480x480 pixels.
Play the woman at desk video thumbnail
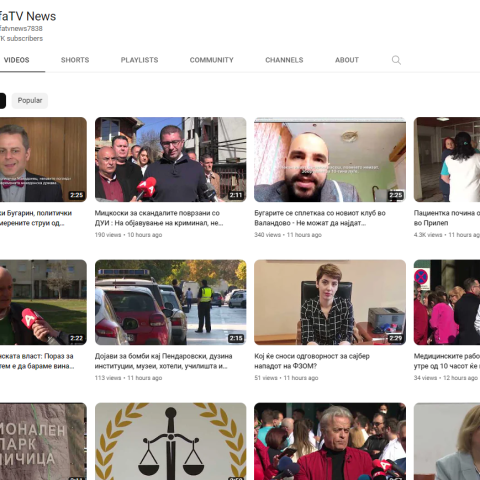point(330,302)
